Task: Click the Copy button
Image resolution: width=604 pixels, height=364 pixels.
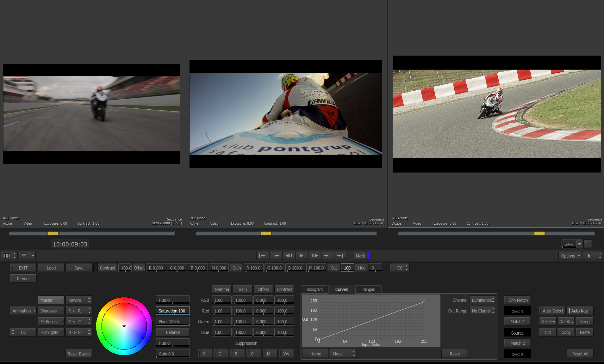Action: click(x=566, y=332)
